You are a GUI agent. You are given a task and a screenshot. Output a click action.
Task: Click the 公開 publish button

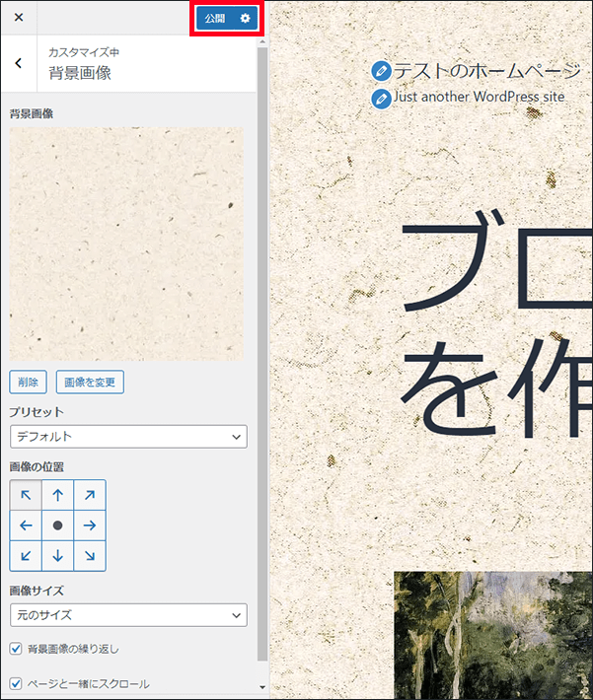(215, 19)
